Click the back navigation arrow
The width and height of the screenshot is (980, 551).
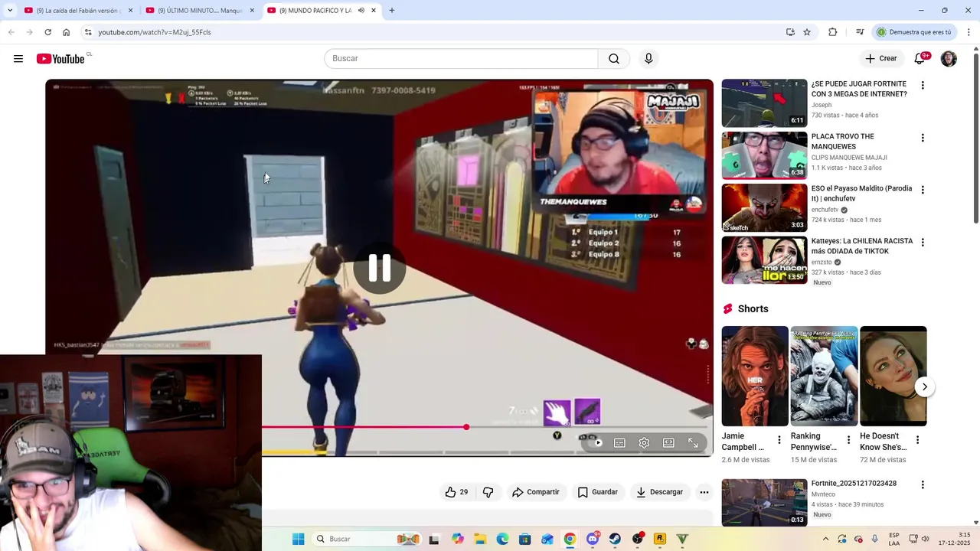click(11, 32)
